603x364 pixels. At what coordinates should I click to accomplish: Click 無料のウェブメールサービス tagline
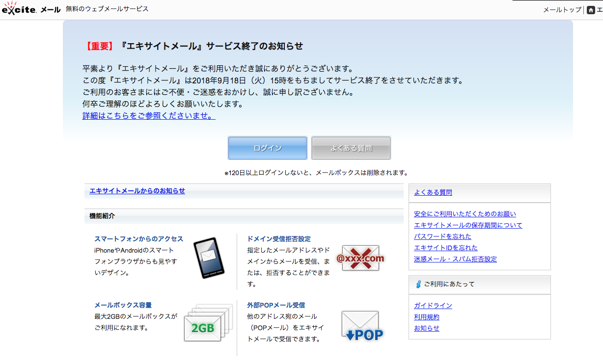tap(107, 9)
